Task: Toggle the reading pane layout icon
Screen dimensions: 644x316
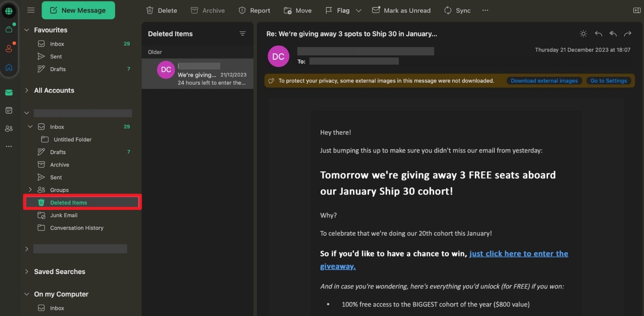Action: coord(636,10)
